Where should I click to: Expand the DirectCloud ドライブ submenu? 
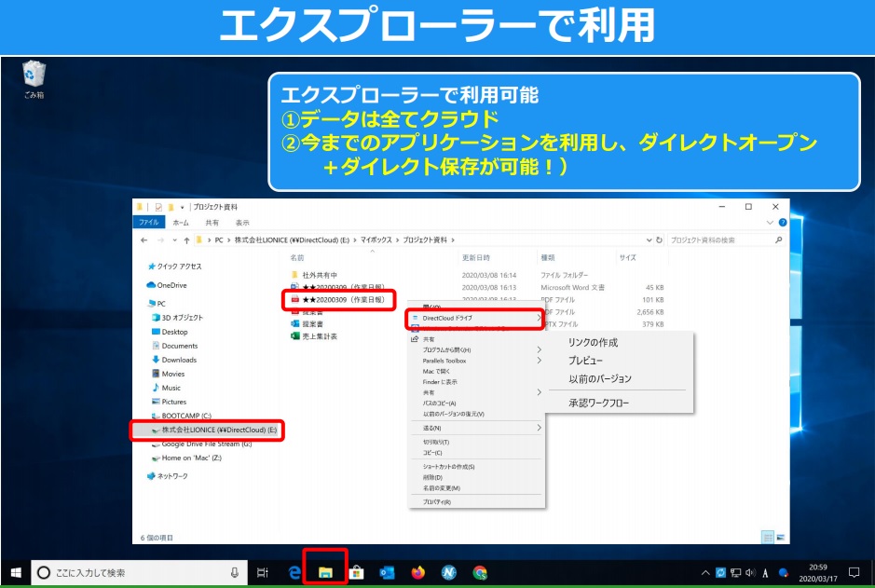[x=475, y=319]
